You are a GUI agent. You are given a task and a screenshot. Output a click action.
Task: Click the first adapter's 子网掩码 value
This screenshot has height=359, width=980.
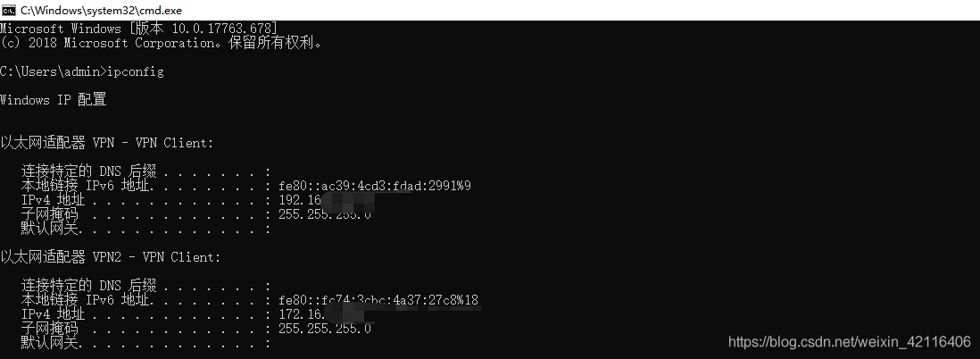[x=325, y=214]
